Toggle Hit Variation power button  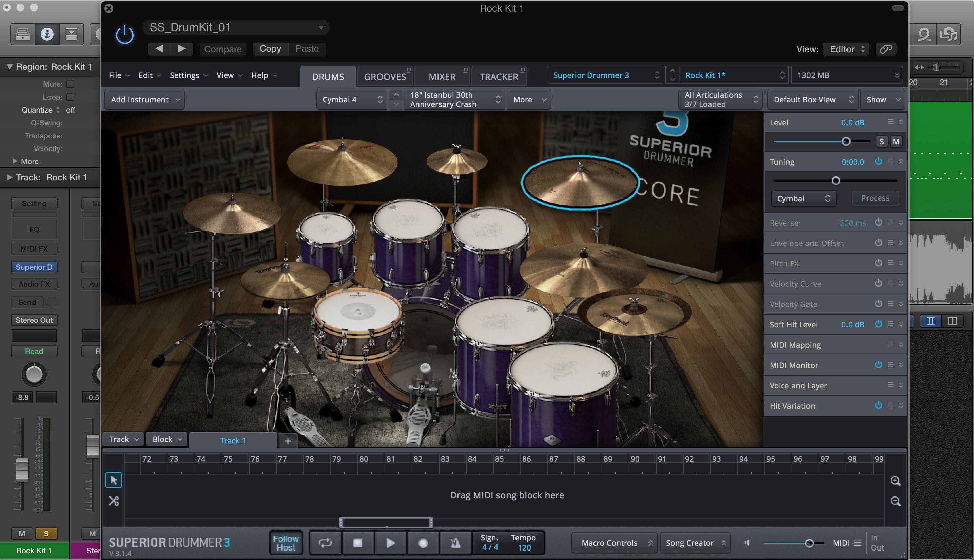point(878,405)
